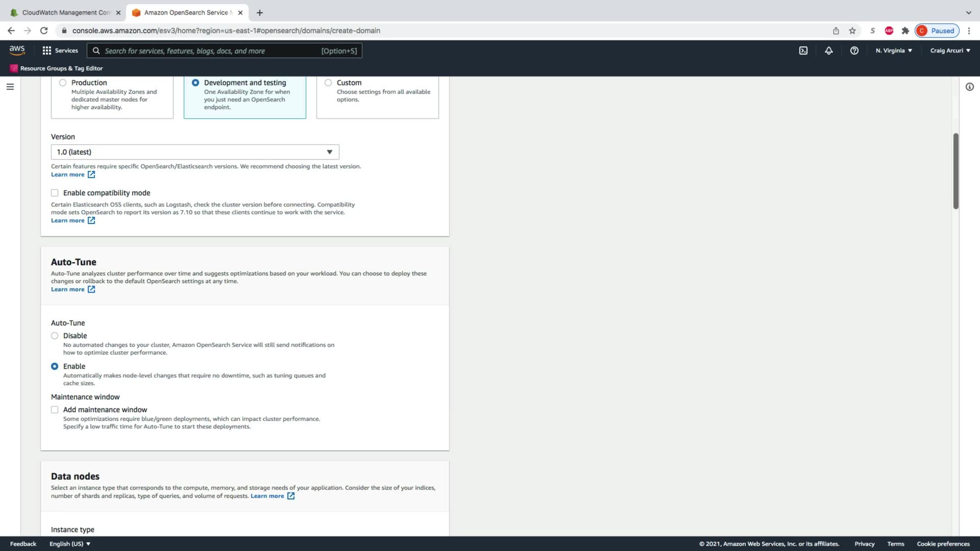This screenshot has width=980, height=551.
Task: Open the info panel icon
Action: 969,87
